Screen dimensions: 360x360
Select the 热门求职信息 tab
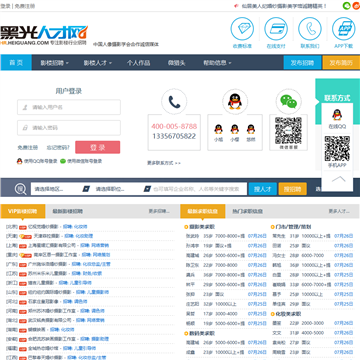pyautogui.click(x=247, y=211)
